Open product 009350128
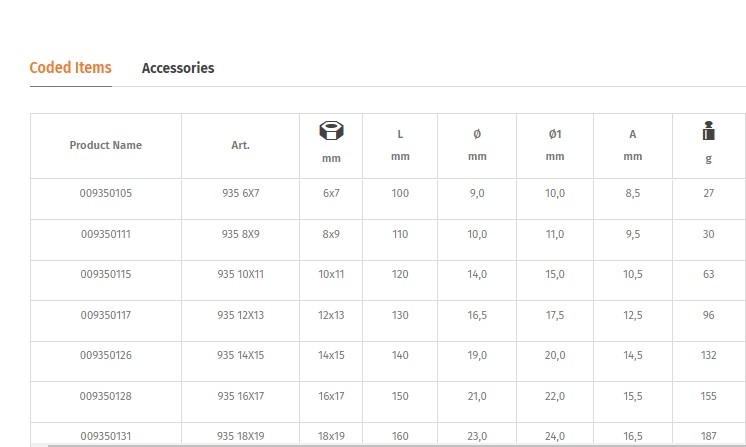The width and height of the screenshot is (746, 447). (x=106, y=396)
